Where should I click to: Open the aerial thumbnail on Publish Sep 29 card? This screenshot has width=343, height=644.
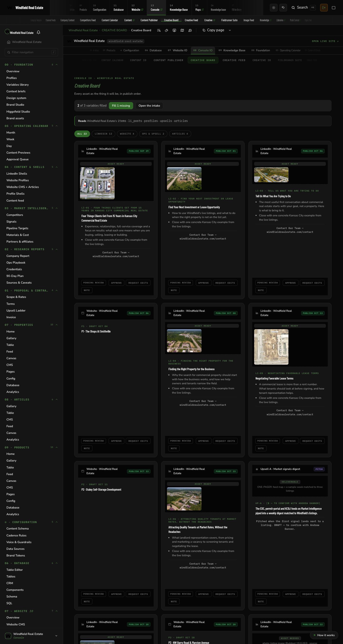pyautogui.click(x=97, y=183)
